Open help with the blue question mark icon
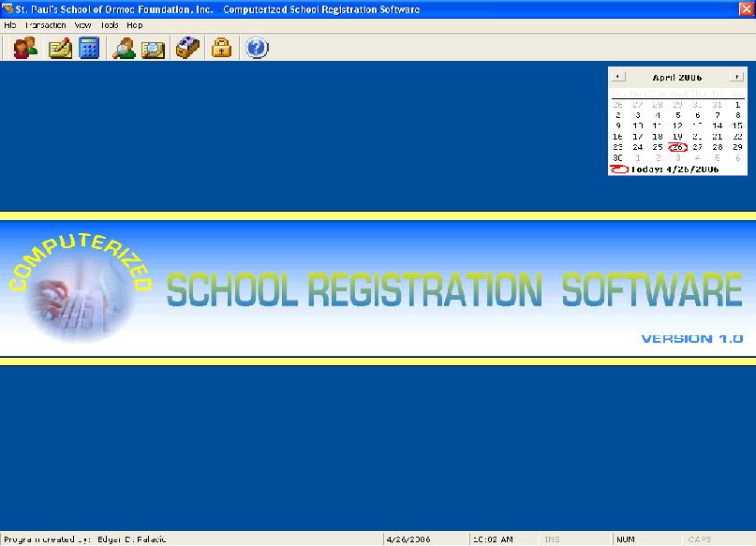Image resolution: width=756 pixels, height=546 pixels. coord(257,48)
